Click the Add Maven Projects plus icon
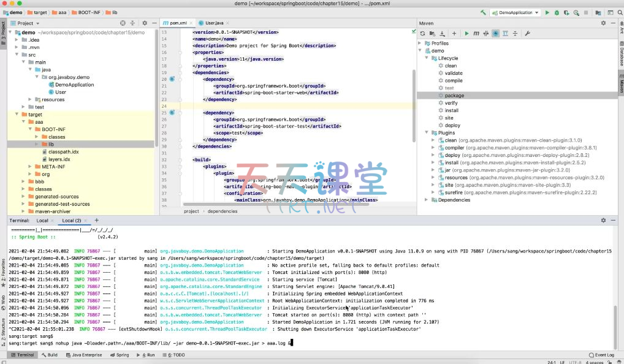Viewport: 624px width, 364px height. point(454,33)
